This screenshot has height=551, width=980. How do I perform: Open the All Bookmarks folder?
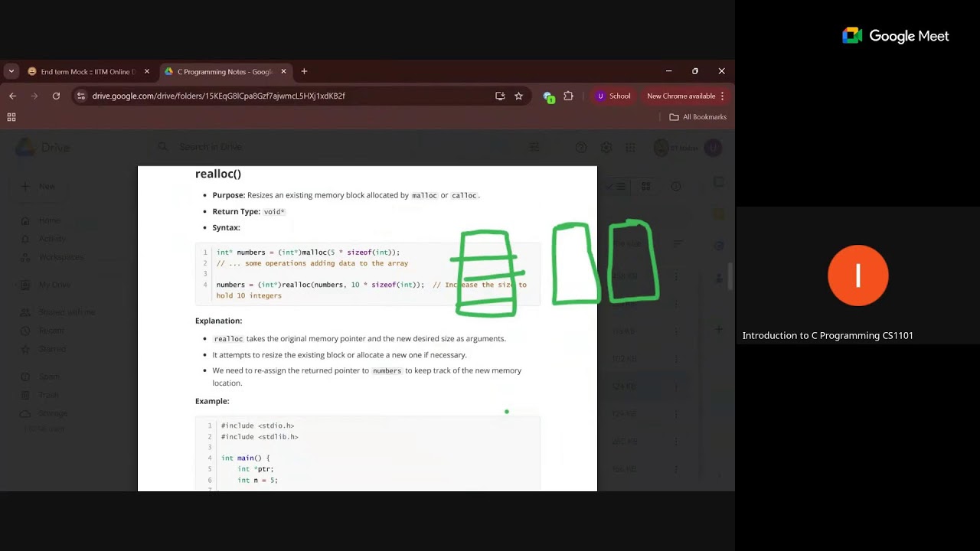(697, 117)
